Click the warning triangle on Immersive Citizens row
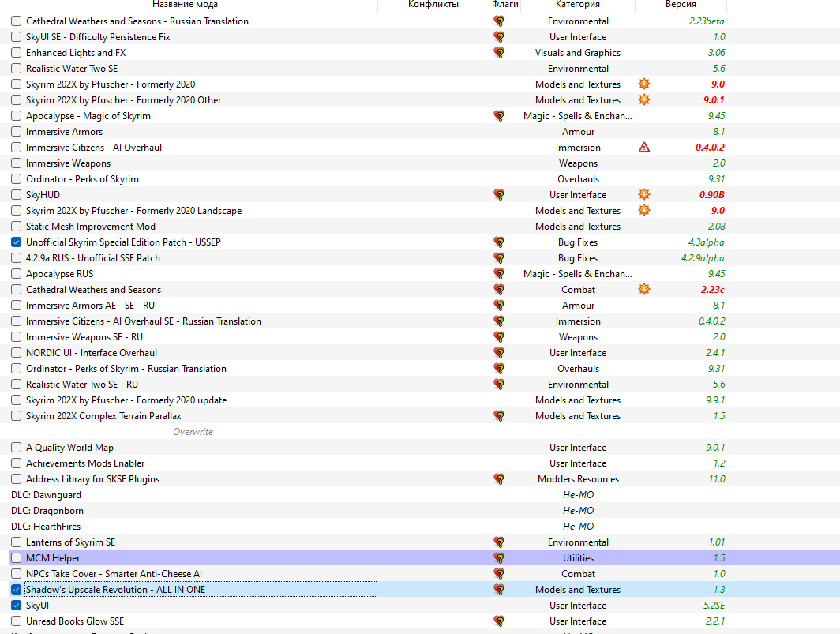This screenshot has height=634, width=840. point(644,148)
